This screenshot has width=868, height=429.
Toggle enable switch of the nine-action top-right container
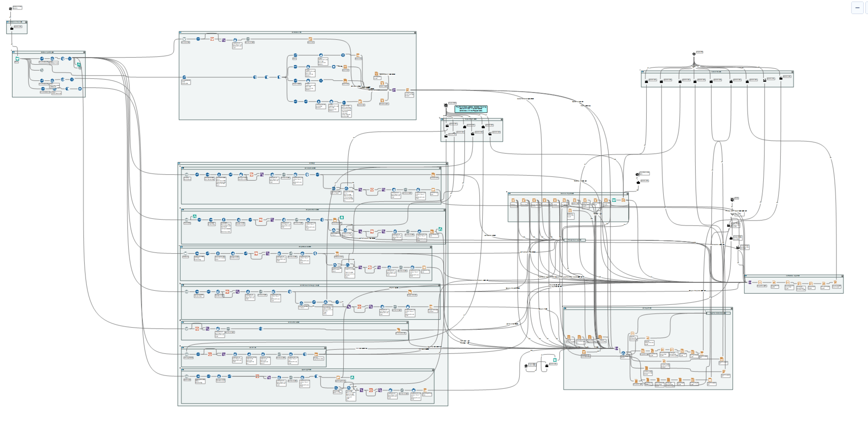click(x=643, y=71)
